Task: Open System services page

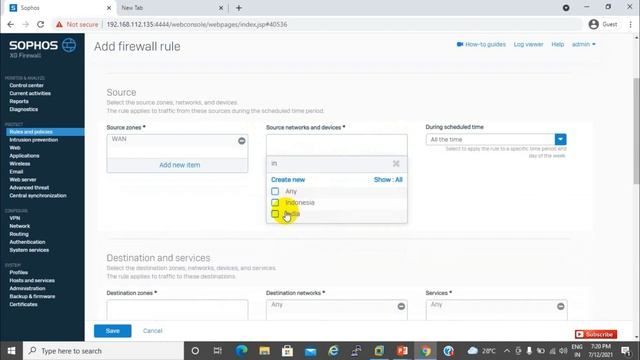Action: pyautogui.click(x=29, y=250)
